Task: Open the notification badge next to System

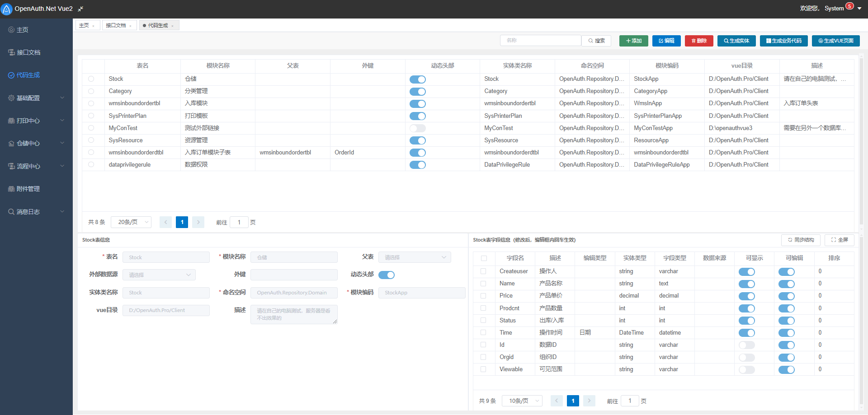Action: [849, 6]
